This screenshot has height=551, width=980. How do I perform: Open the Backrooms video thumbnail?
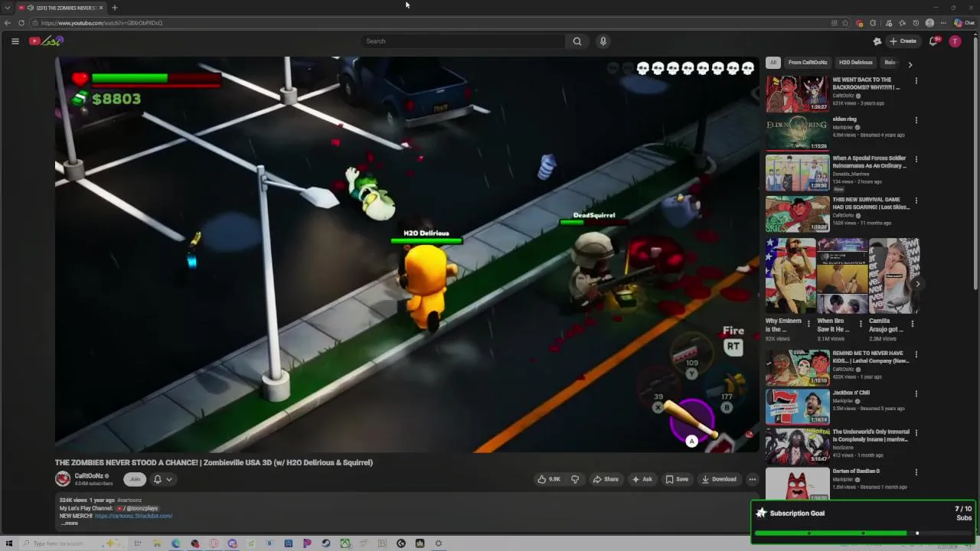click(x=797, y=94)
